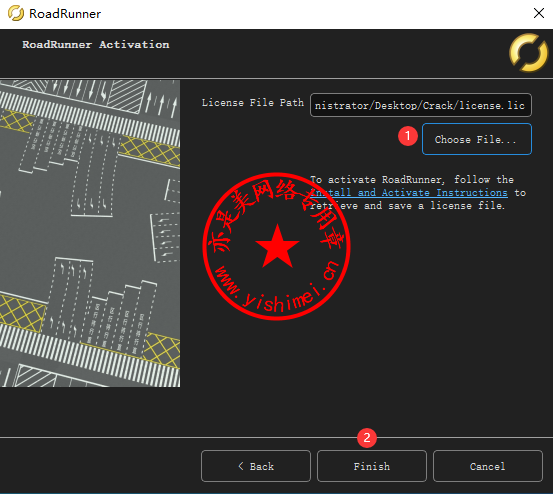Click the road intersection preview image
Screen dimensions: 553x494
pyautogui.click(x=90, y=233)
